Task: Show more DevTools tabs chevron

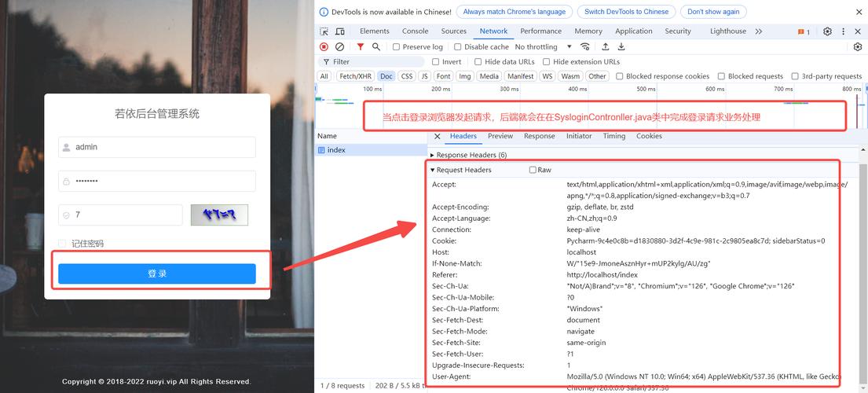Action: pyautogui.click(x=758, y=31)
